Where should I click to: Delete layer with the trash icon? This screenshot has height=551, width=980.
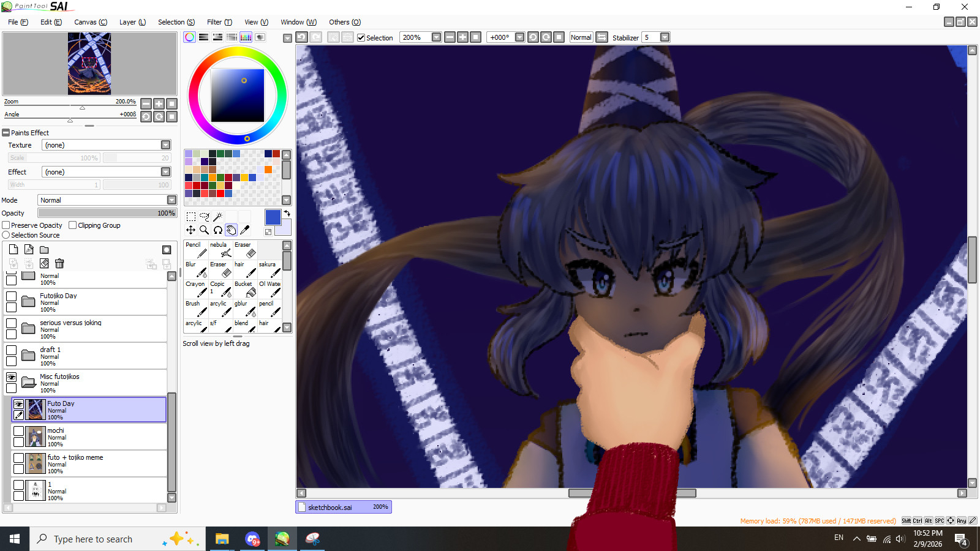pyautogui.click(x=59, y=263)
